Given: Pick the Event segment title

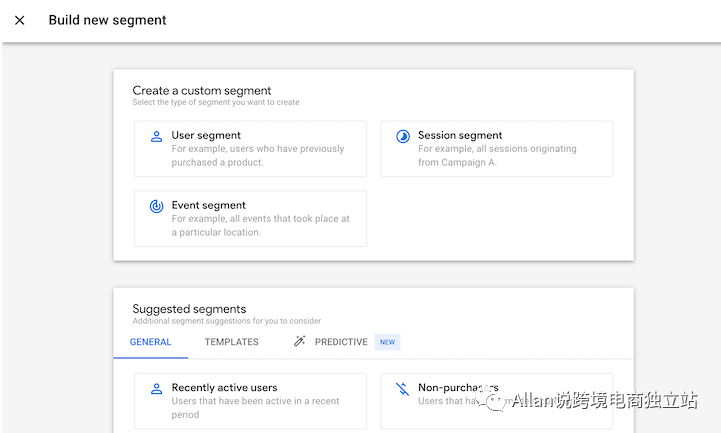Looking at the screenshot, I should [208, 205].
